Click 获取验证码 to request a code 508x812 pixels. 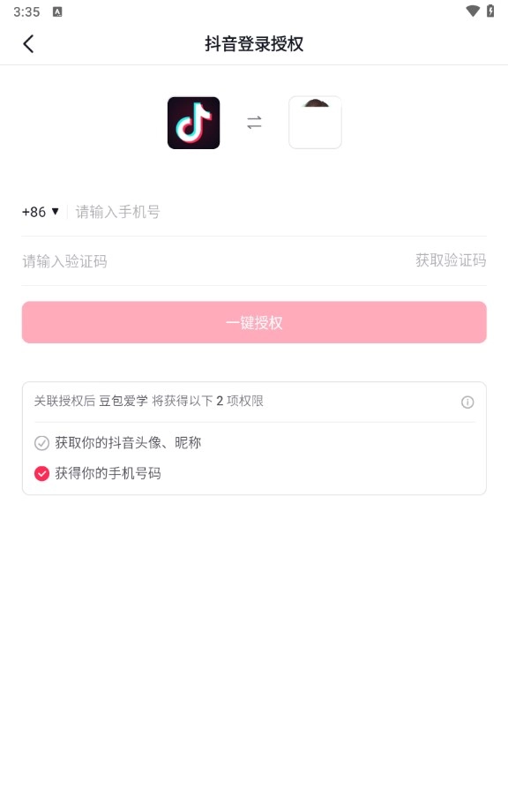tap(452, 261)
